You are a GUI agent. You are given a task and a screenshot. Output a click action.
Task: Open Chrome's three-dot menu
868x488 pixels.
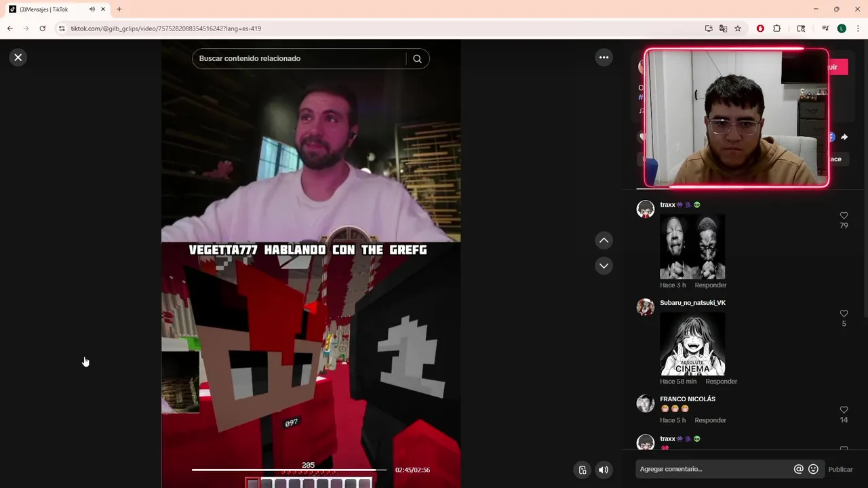[858, 28]
